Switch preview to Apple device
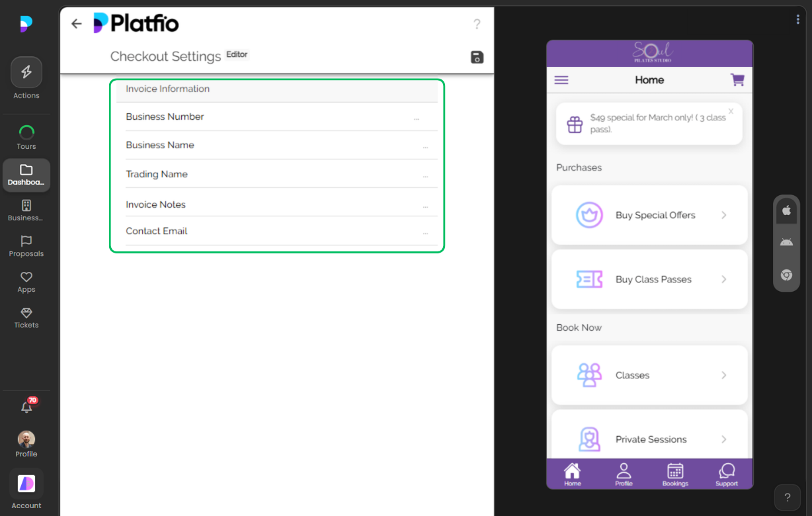 (786, 210)
